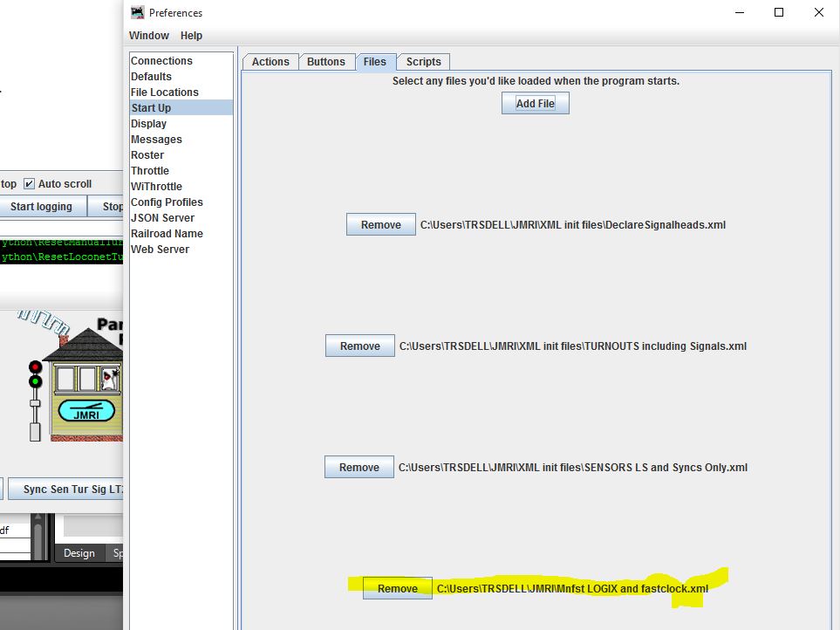The width and height of the screenshot is (840, 630).
Task: Switch to the Actions tab
Action: [x=270, y=62]
